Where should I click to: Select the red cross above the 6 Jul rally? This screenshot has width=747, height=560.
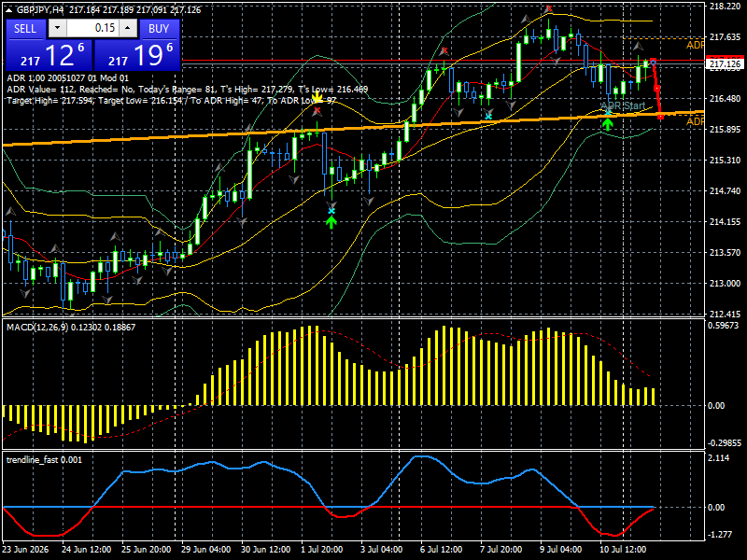444,50
